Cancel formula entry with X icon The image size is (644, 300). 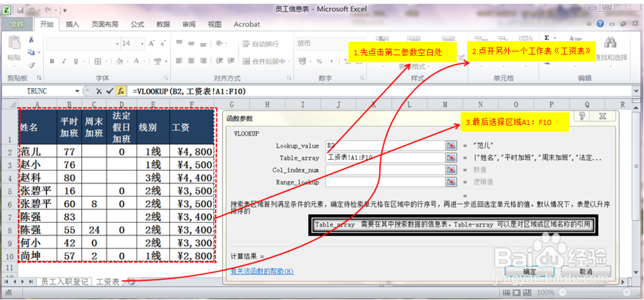(99, 91)
